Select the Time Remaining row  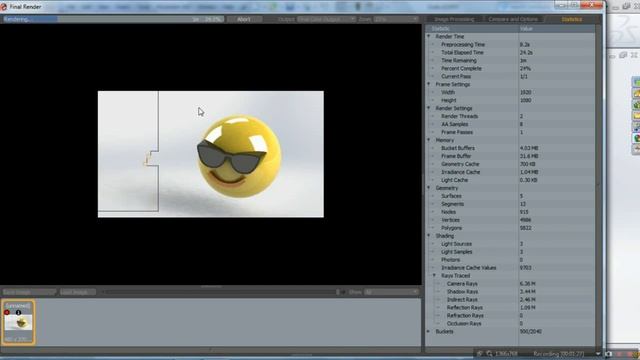pos(510,60)
